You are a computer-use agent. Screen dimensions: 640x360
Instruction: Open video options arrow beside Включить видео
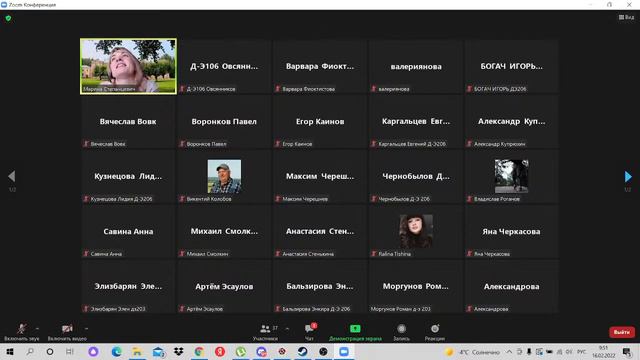(86, 329)
